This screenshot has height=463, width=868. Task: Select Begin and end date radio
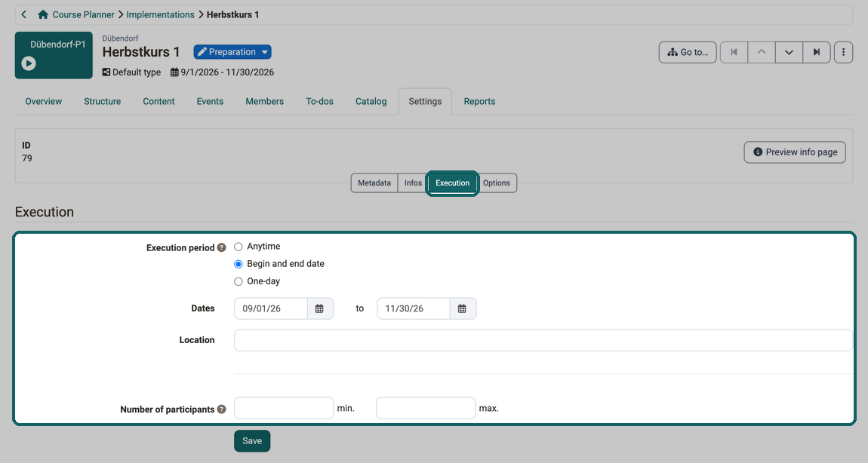tap(239, 264)
